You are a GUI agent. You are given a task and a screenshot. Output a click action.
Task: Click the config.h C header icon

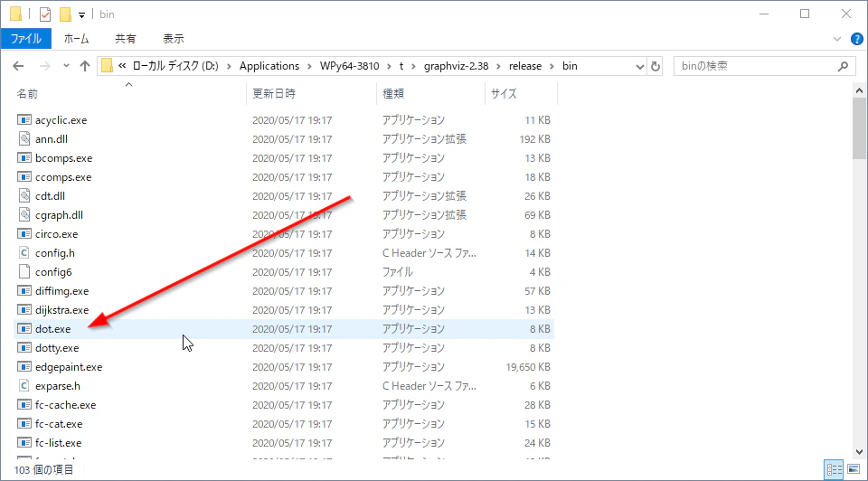pos(24,253)
